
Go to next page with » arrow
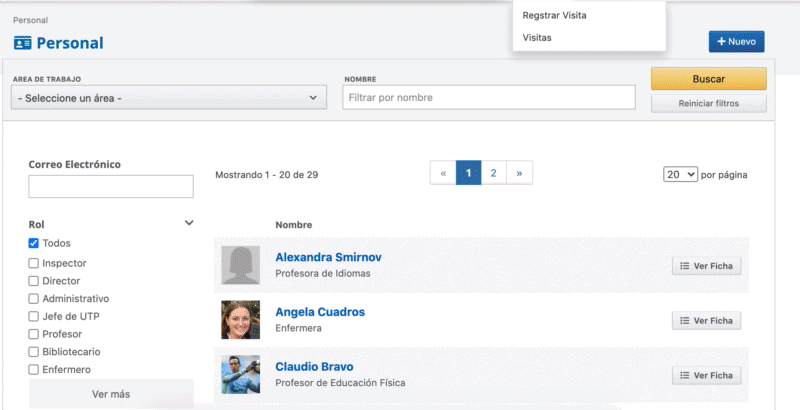[x=519, y=173]
